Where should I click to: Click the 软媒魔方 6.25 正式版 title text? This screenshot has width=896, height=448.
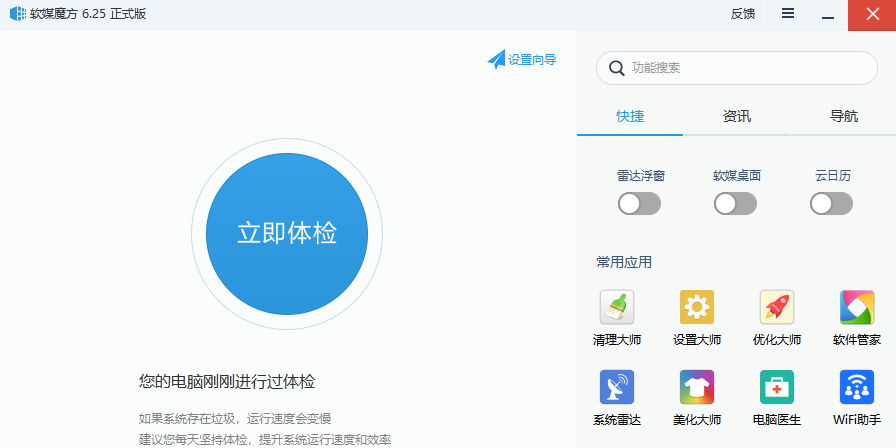pos(88,14)
